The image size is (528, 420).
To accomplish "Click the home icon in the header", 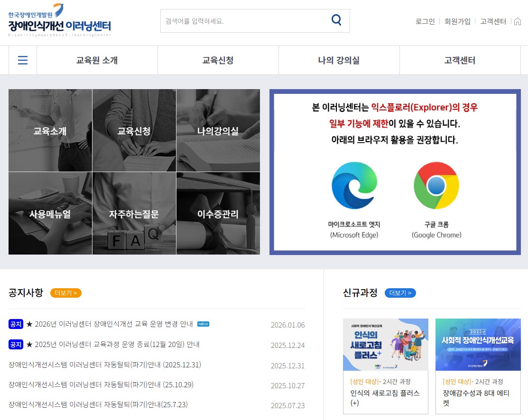I will 518,21.
